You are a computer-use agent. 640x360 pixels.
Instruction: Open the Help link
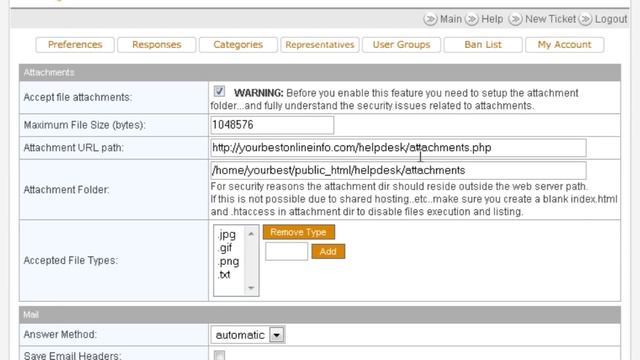point(492,19)
